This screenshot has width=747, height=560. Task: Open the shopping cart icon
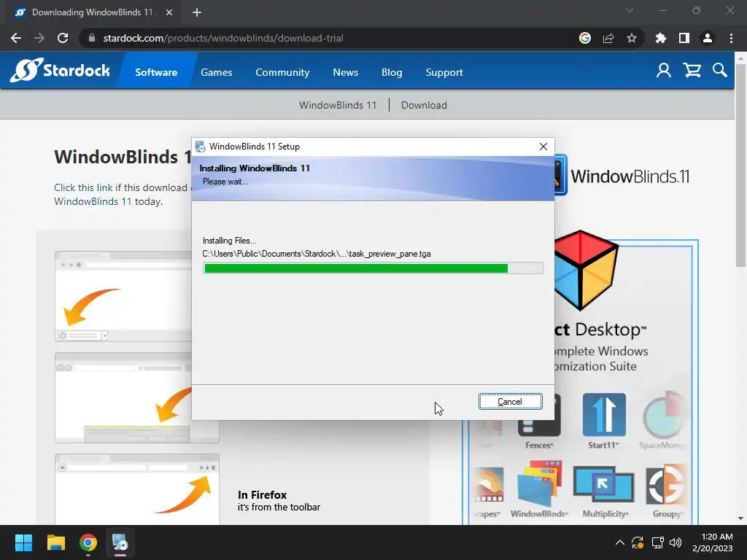click(692, 71)
